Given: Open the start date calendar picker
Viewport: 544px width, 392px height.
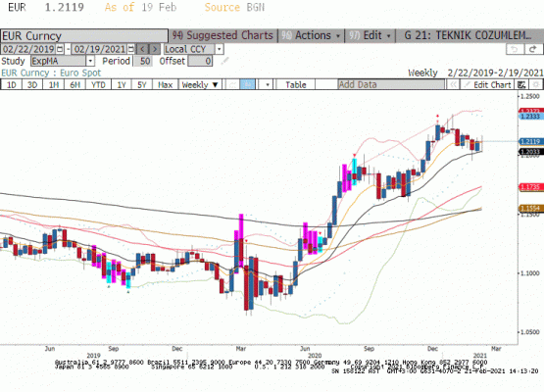Looking at the screenshot, I should (60, 49).
